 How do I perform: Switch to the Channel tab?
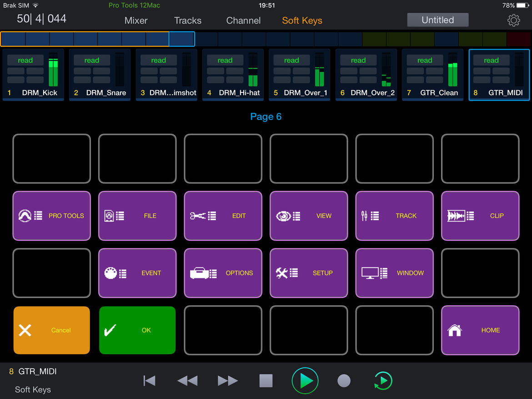tap(243, 20)
